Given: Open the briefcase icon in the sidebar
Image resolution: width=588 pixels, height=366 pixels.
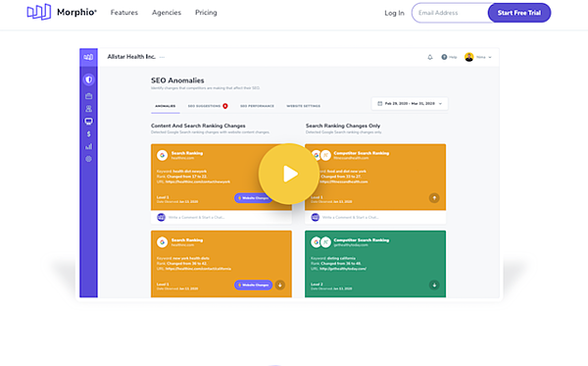Looking at the screenshot, I should point(88,96).
